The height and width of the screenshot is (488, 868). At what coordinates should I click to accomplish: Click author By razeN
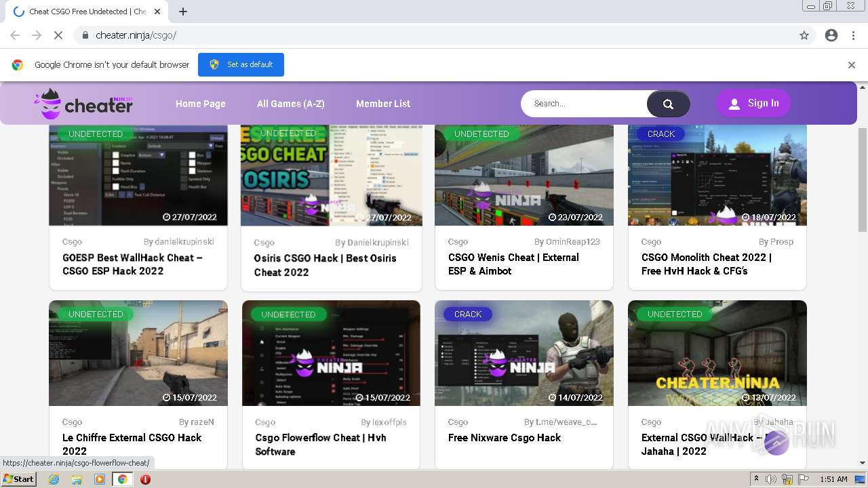pos(197,422)
